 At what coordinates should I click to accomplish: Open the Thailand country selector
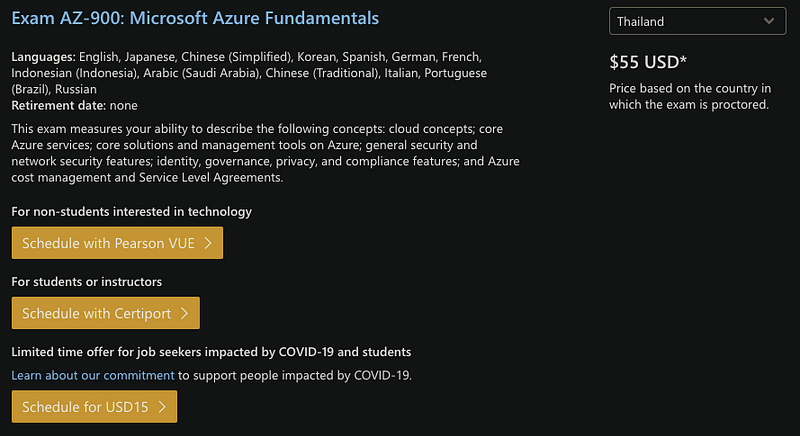(697, 21)
